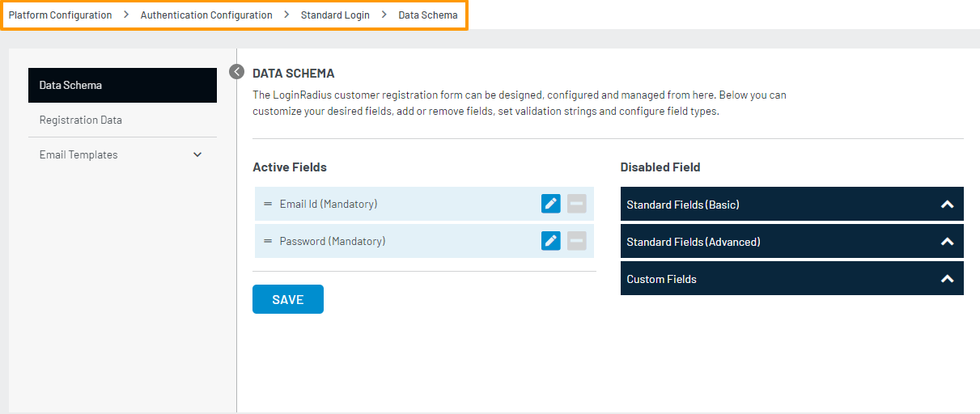The image size is (980, 414).
Task: Collapse the sidebar with the arrow icon
Action: [236, 72]
